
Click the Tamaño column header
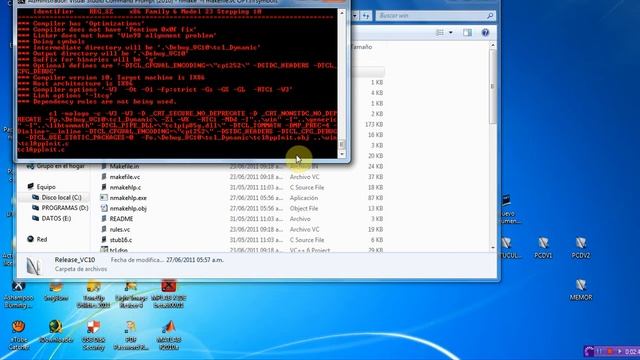pos(361,47)
